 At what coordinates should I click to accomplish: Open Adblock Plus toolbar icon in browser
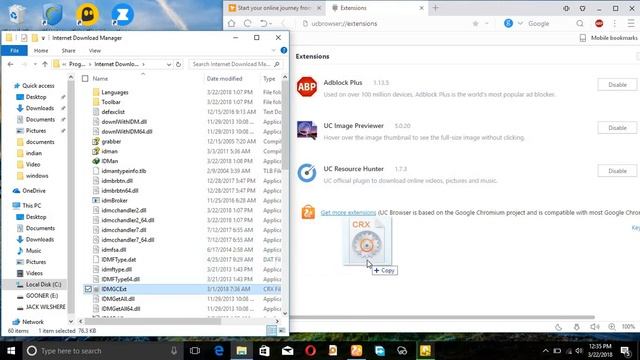[599, 23]
